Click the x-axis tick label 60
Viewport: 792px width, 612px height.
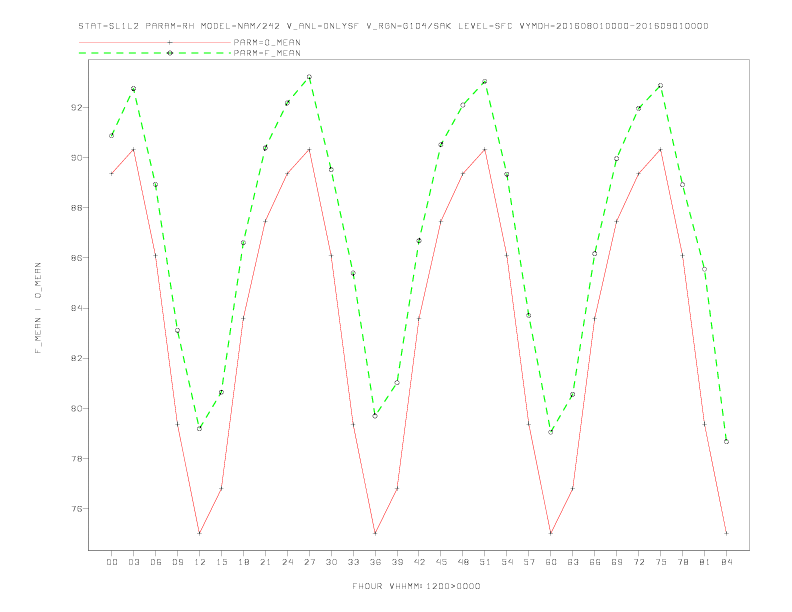551,562
